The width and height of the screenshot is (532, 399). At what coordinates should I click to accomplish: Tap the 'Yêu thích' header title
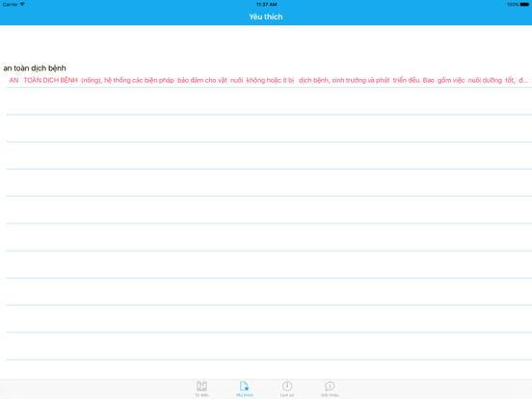pyautogui.click(x=266, y=16)
